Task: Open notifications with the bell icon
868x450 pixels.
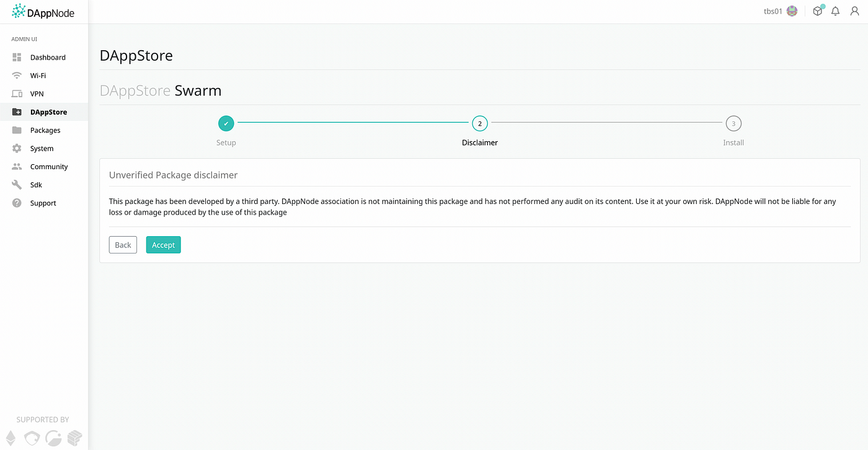Action: (x=836, y=11)
